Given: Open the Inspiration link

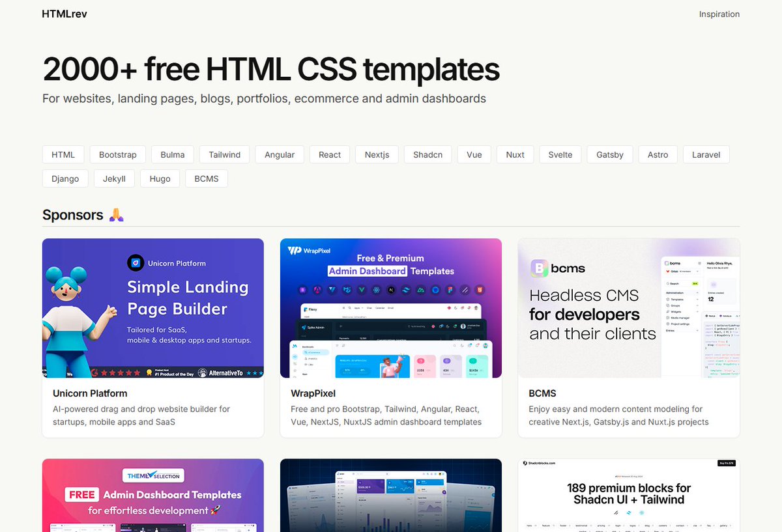Looking at the screenshot, I should tap(719, 14).
